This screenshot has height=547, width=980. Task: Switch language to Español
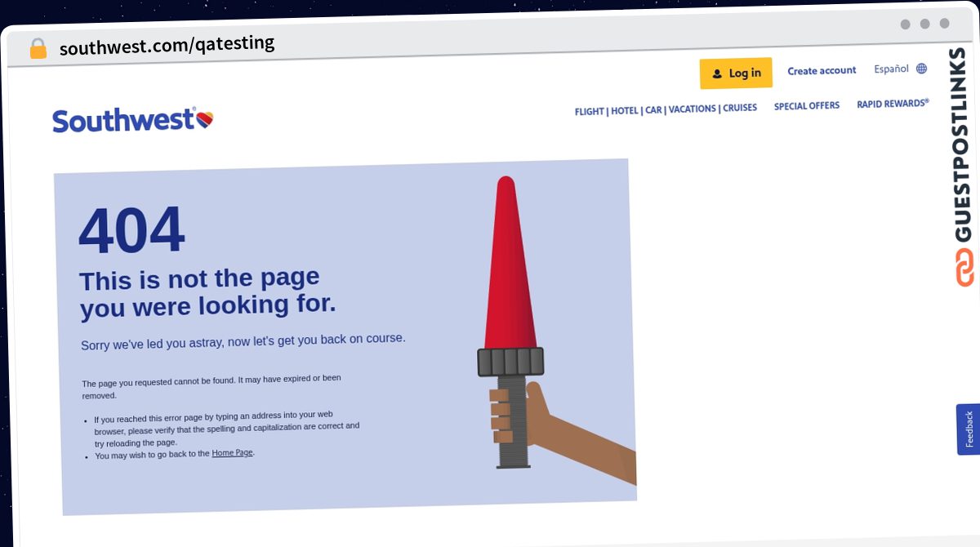pyautogui.click(x=891, y=69)
